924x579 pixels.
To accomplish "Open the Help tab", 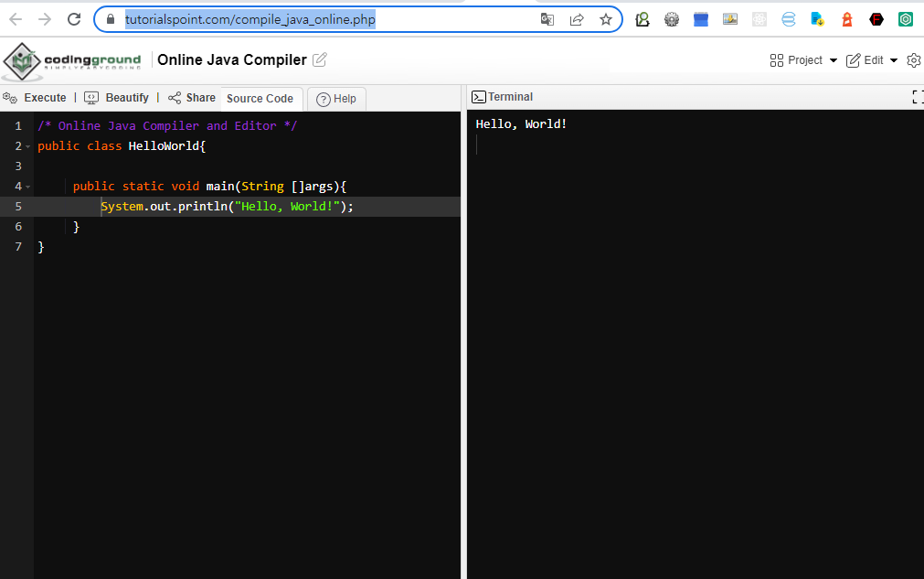I will click(336, 99).
